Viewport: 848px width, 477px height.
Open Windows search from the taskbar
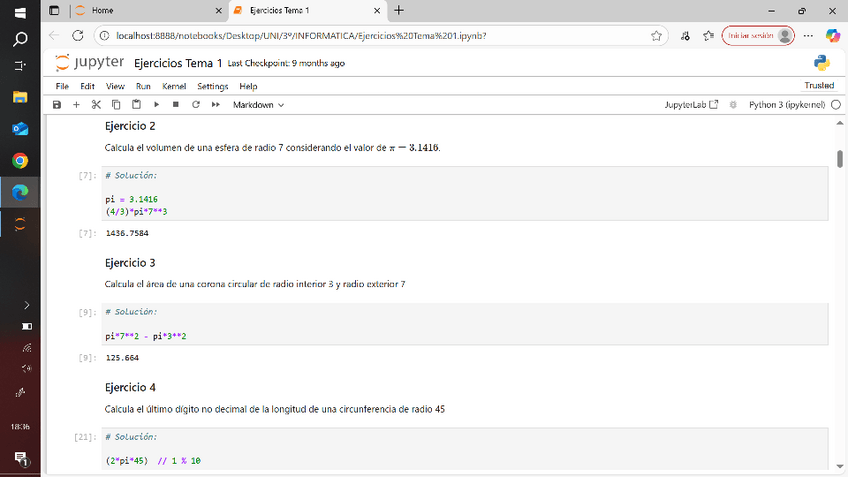click(20, 39)
